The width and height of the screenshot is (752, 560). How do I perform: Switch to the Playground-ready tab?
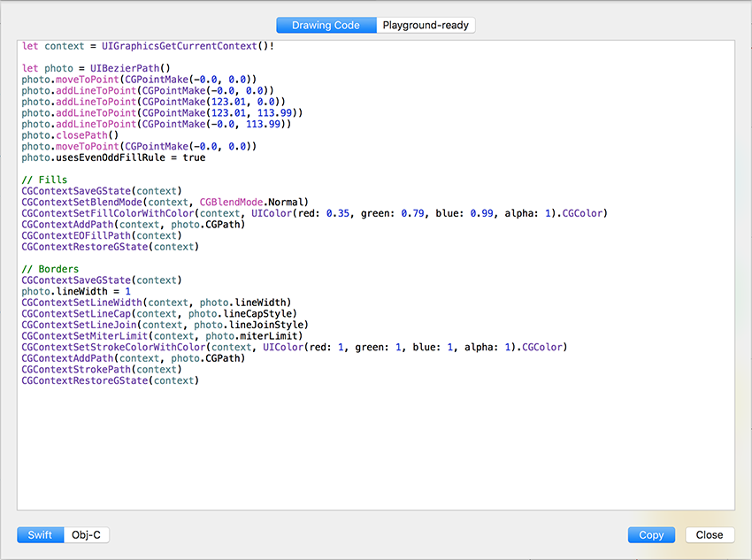pyautogui.click(x=426, y=26)
